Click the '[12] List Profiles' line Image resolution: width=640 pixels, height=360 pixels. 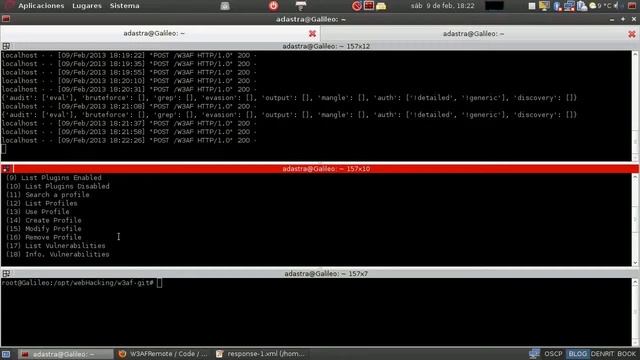[41, 203]
